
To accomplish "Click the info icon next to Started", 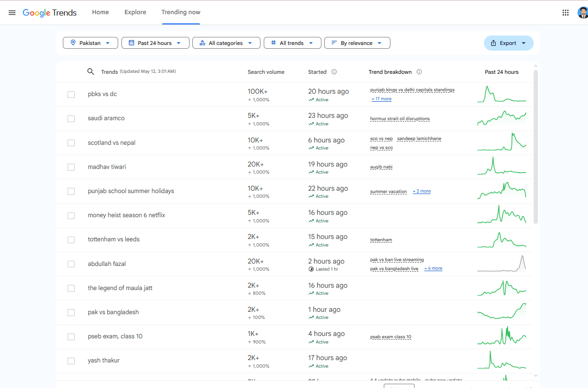I will coord(334,72).
